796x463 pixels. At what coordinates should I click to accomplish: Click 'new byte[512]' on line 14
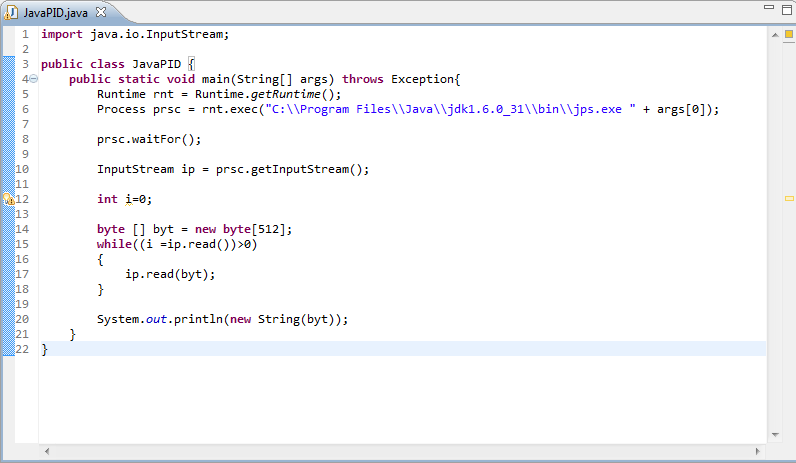click(x=240, y=229)
